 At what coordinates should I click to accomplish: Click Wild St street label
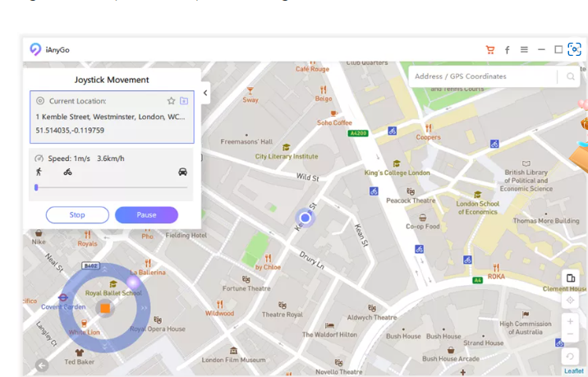308,177
